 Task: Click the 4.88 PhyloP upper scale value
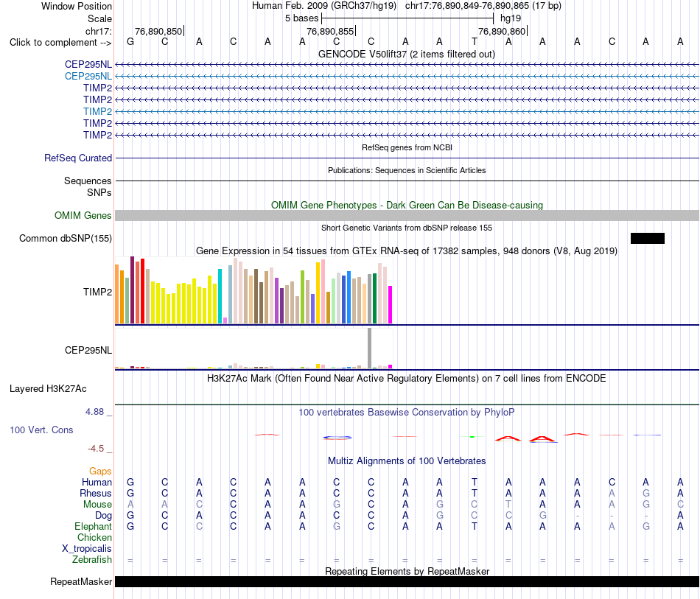94,412
